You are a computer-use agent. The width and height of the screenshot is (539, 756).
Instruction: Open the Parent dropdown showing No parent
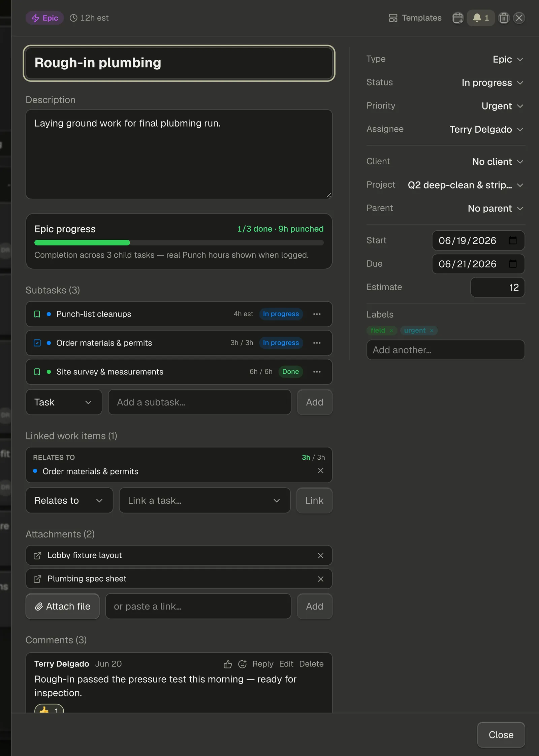point(495,208)
